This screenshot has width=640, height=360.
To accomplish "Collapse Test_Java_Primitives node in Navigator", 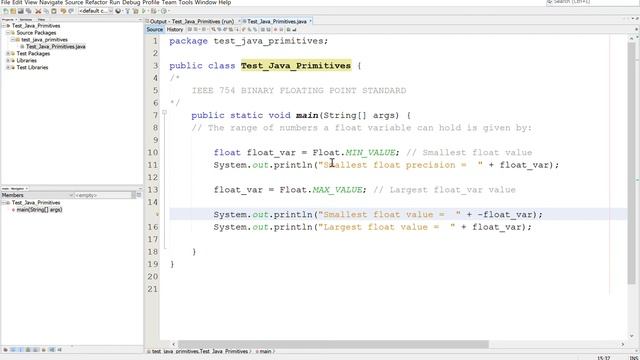I will point(5,203).
